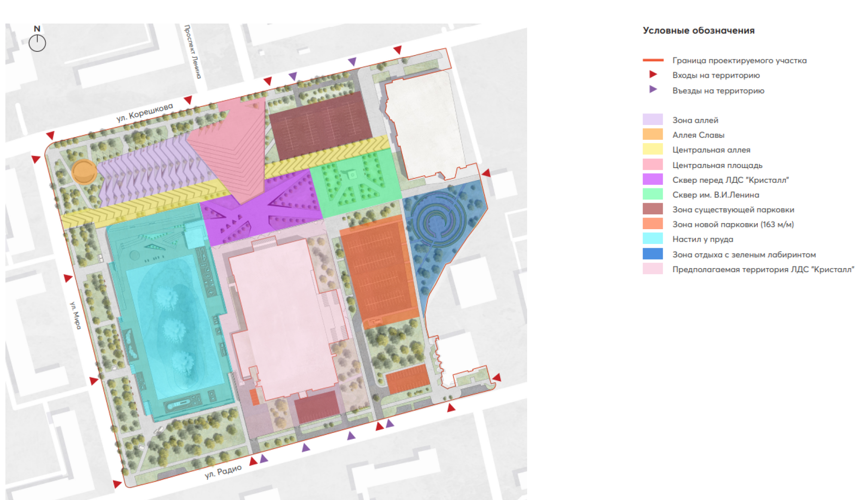Viewport: 868px width, 500px height.
Task: Click the 'Проспект Ленина' street label
Action: pyautogui.click(x=193, y=51)
